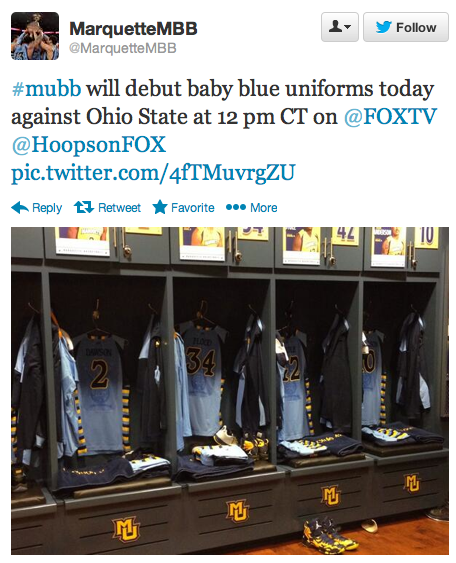Image resolution: width=456 pixels, height=563 pixels.
Task: Click the Reply text label
Action: coord(47,208)
